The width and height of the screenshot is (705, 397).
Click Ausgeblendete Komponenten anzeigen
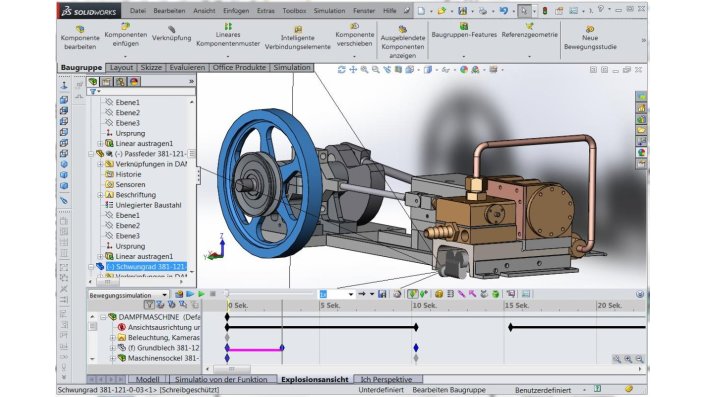point(402,42)
